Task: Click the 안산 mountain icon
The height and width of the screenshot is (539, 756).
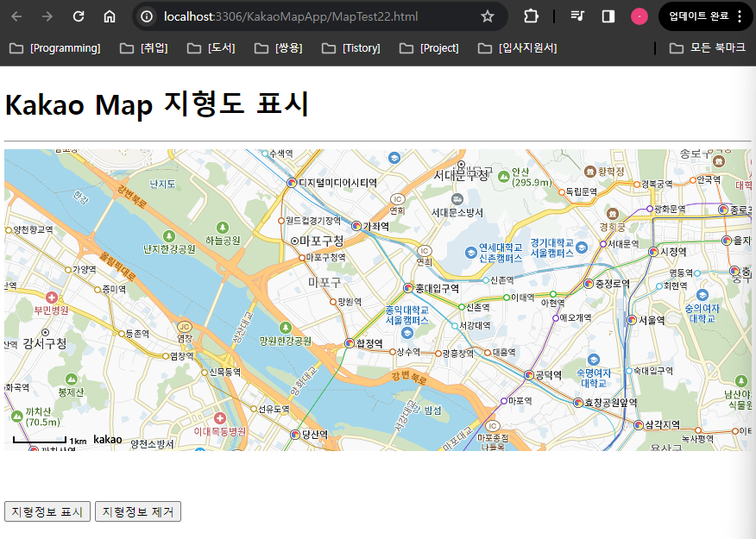Action: coord(504,177)
